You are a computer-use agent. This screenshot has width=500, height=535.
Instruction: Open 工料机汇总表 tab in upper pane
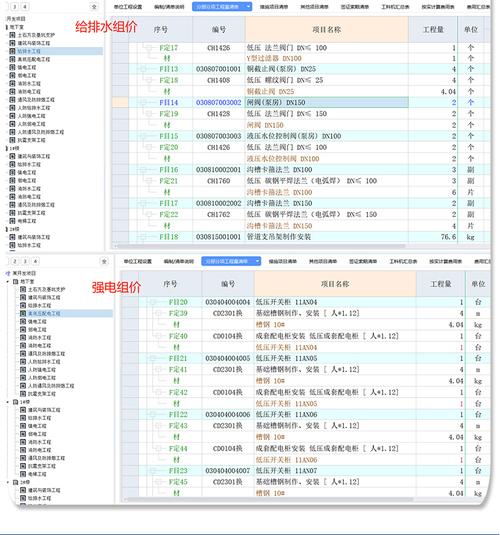pos(395,7)
